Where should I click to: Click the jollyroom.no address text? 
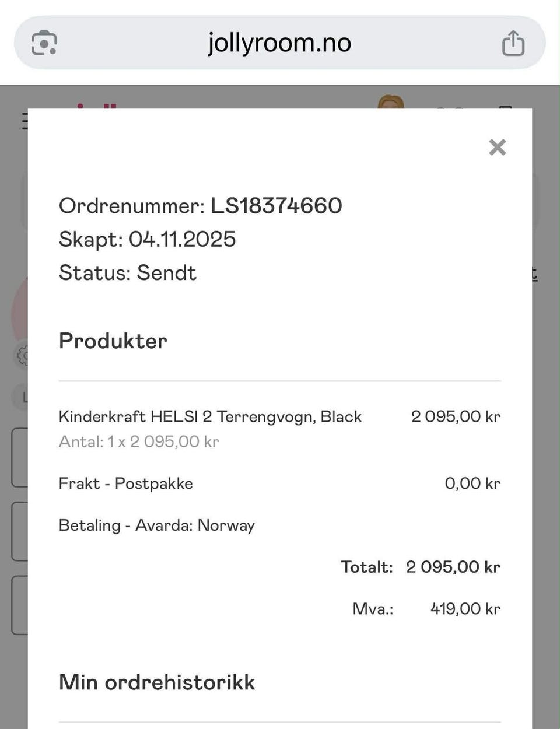pos(280,43)
